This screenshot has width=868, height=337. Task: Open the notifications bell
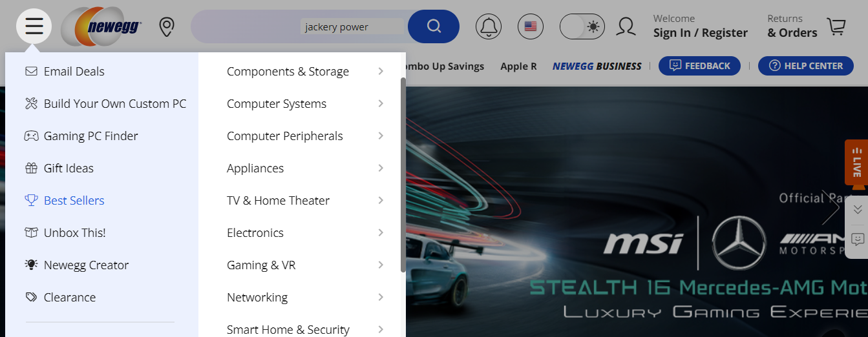(489, 26)
